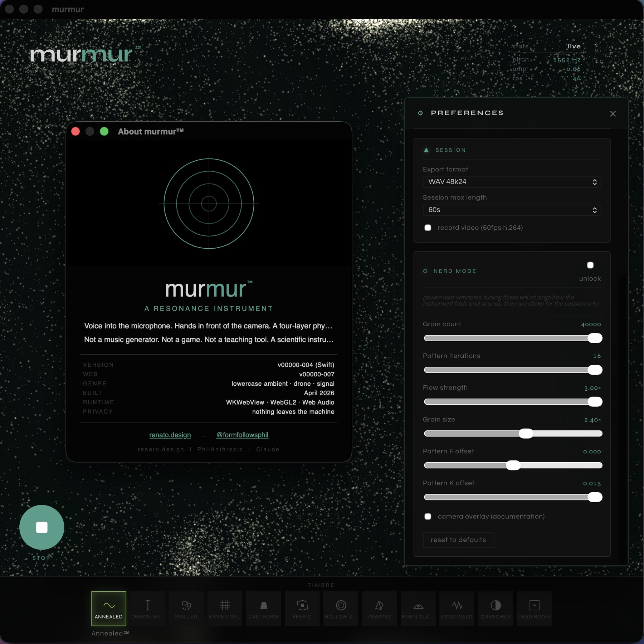The width and height of the screenshot is (644, 644).
Task: Choose the Knapped timbre icon
Action: tap(379, 609)
